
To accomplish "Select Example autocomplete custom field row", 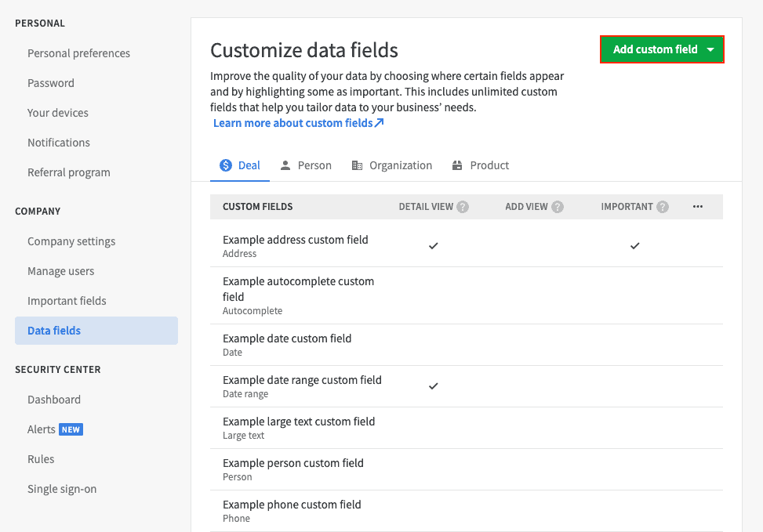I will pos(466,295).
